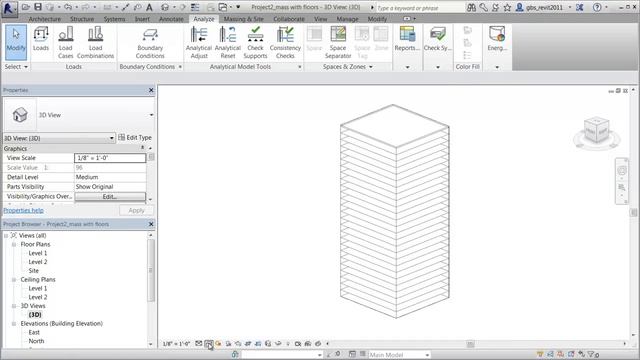This screenshot has height=360, width=640.
Task: Open the Massing & Site tab
Action: point(244,19)
